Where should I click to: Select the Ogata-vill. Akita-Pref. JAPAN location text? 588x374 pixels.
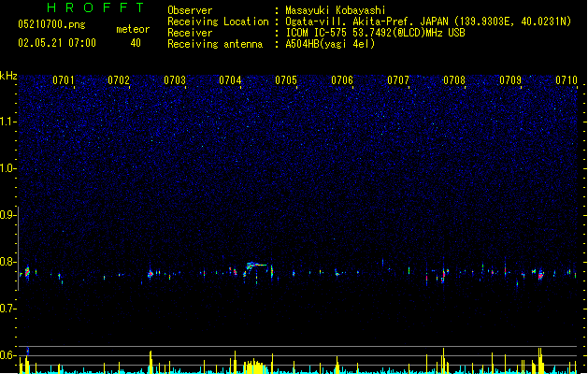tap(428, 22)
